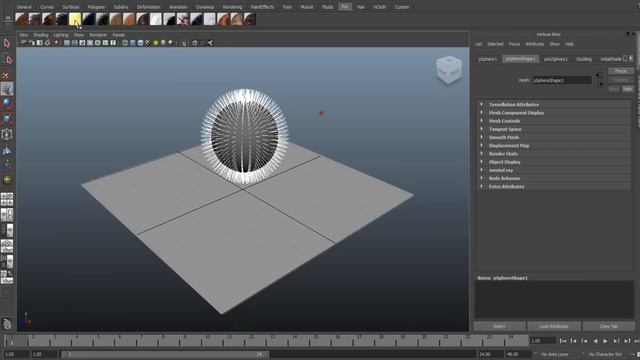Expand the Mesh Component Display section
Viewport: 640px width, 360px height.
point(554,113)
